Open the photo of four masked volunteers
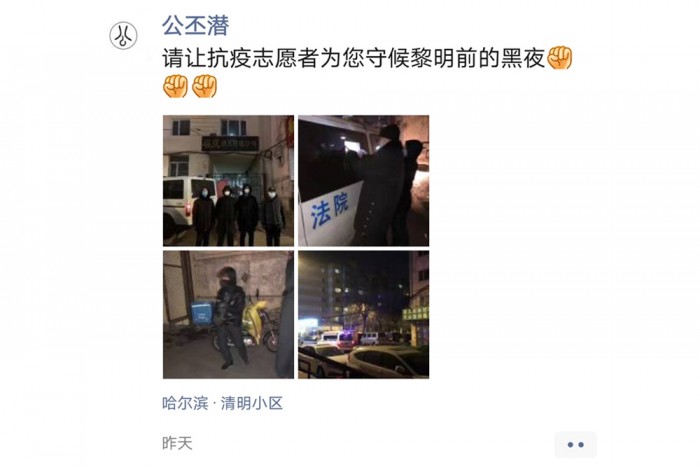 (228, 180)
